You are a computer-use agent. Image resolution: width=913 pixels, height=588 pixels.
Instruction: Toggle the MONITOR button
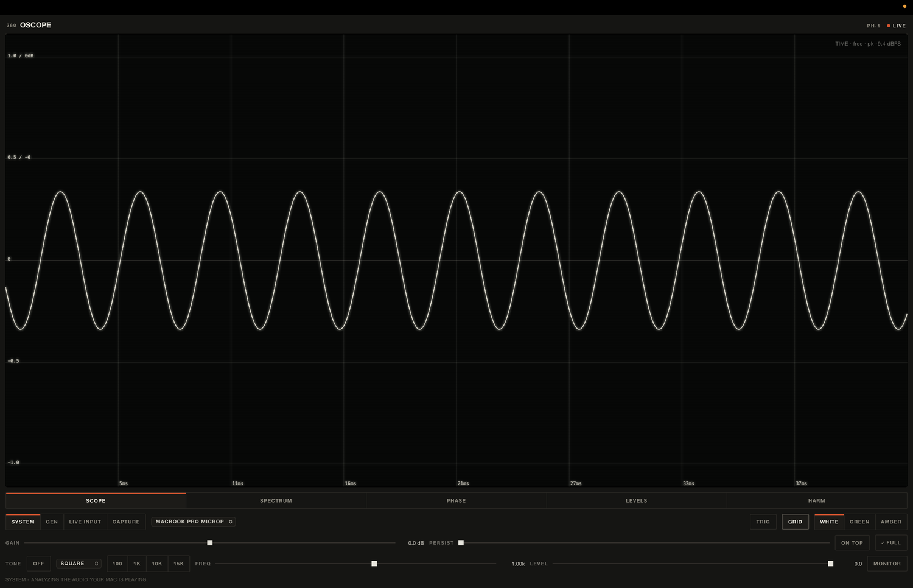coord(887,564)
